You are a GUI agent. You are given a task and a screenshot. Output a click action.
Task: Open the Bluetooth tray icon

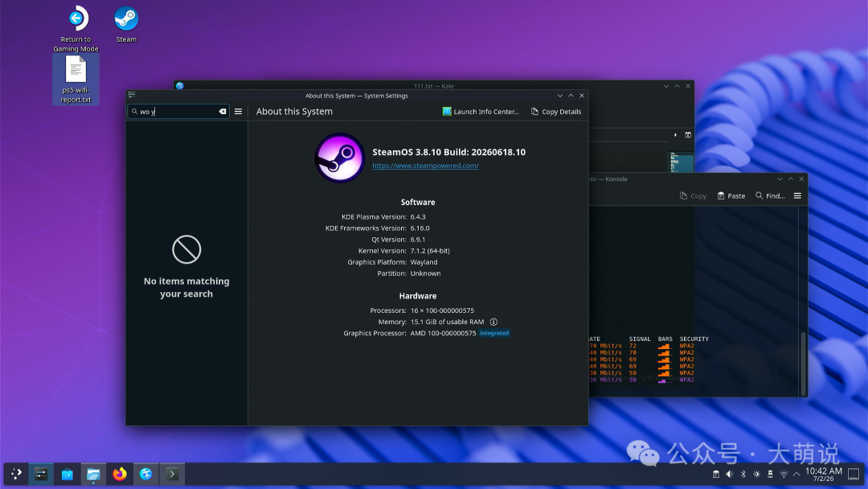[x=743, y=474]
